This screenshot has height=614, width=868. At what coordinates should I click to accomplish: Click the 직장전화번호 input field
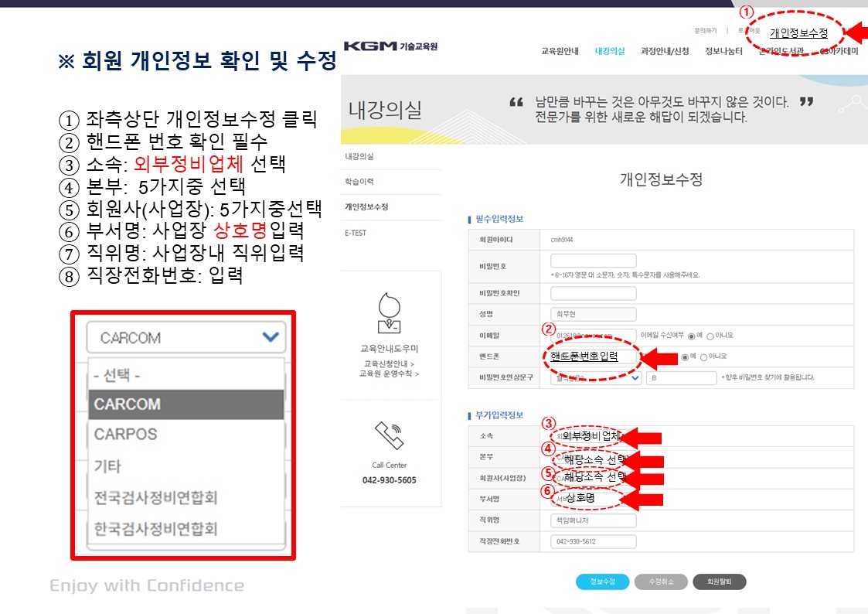tap(594, 541)
